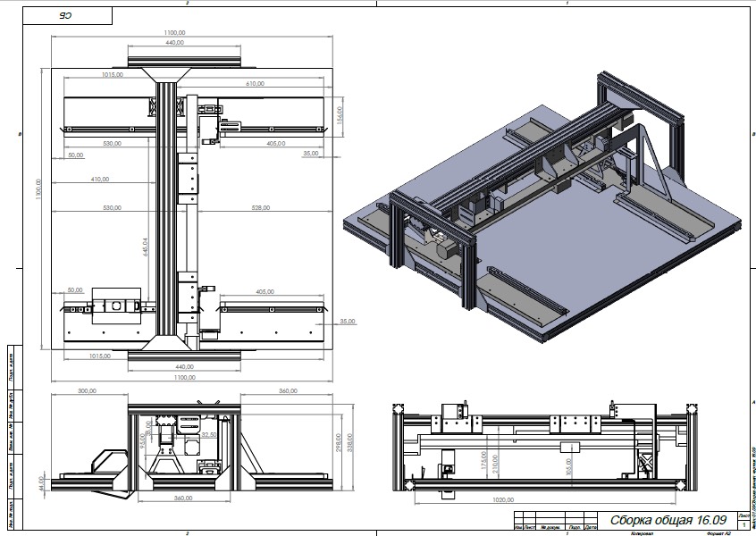
Task: Click the 32,50 dimension in side view
Action: [x=211, y=435]
